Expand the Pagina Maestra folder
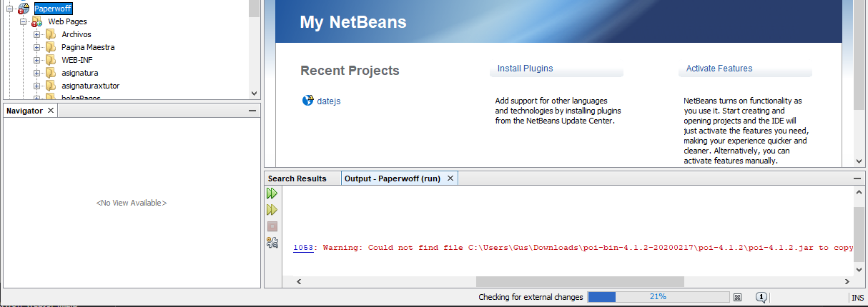Viewport: 868px width, 307px height. (37, 47)
